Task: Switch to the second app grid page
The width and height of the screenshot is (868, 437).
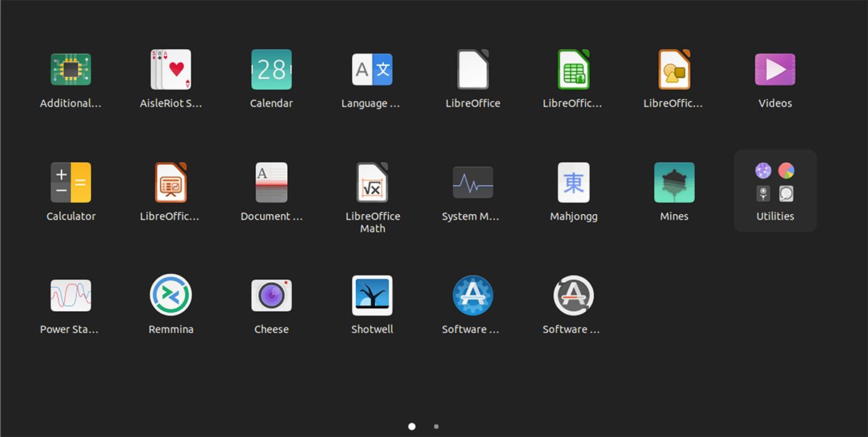Action: tap(435, 426)
